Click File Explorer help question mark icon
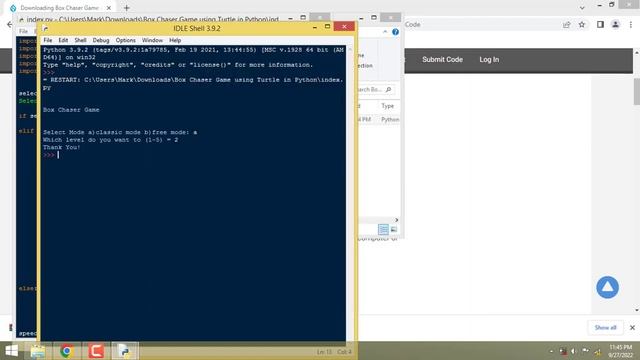Viewport: 640px width, 360px height. click(396, 32)
